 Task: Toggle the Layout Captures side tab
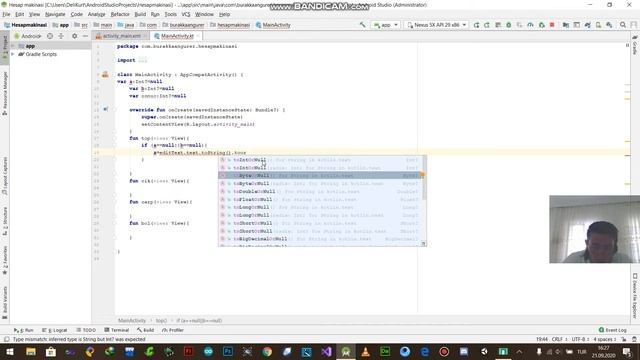(x=5, y=176)
